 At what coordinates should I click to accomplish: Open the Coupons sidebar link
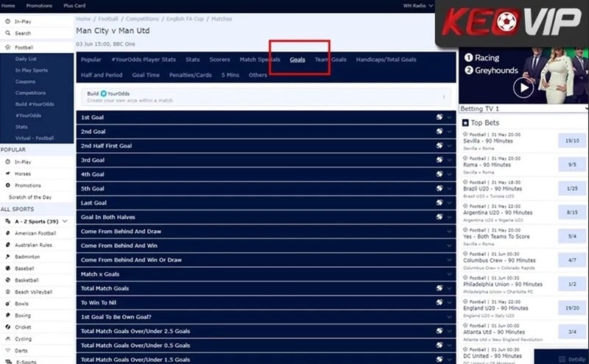pyautogui.click(x=25, y=82)
